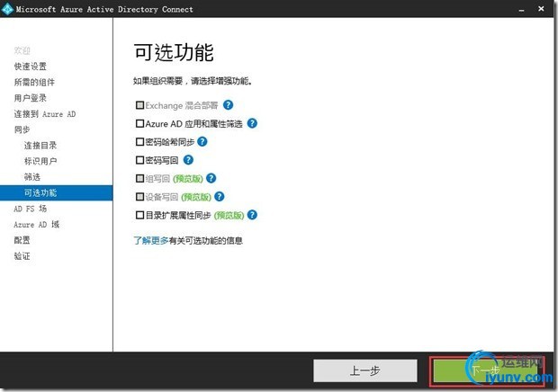Toggle the 组写回 preview checkbox
558x392 pixels.
(x=139, y=178)
